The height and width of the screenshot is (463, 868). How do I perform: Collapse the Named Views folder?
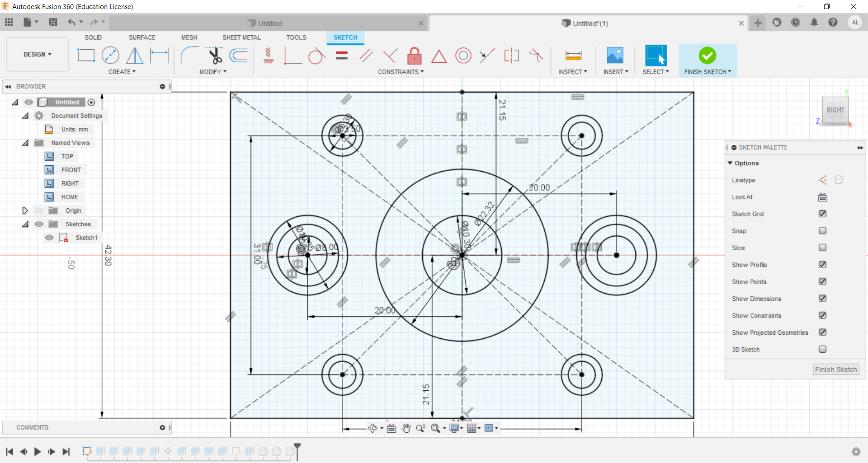click(25, 143)
